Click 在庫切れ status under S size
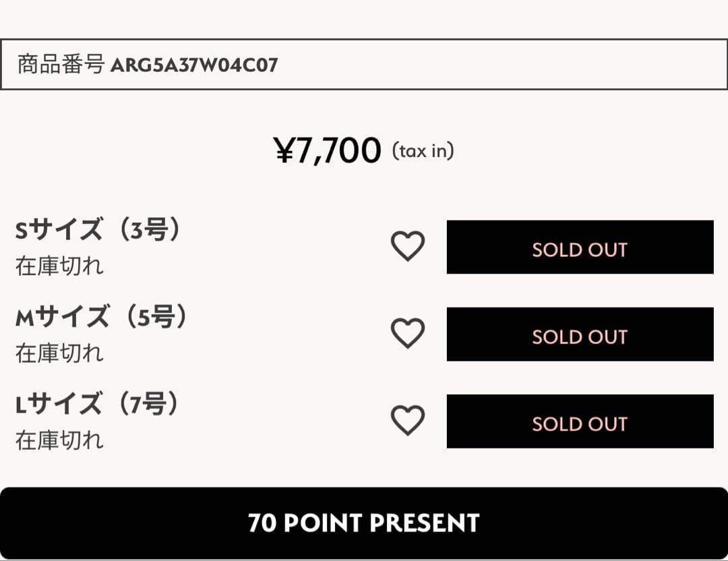This screenshot has height=561, width=728. point(59,266)
